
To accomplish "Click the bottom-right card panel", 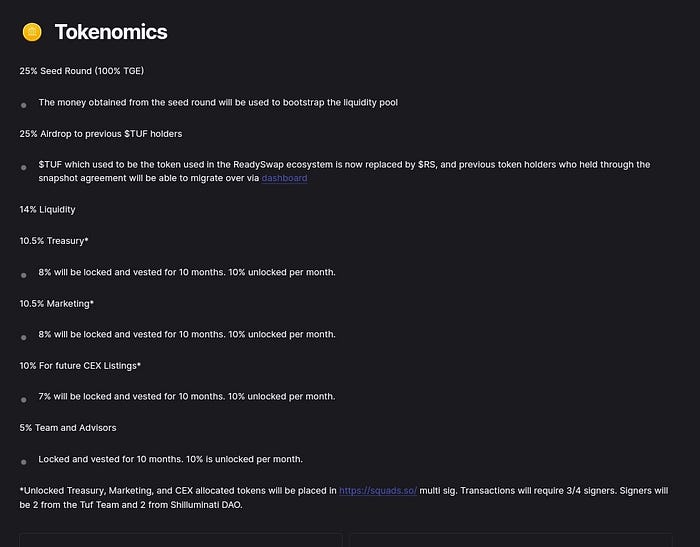I will (510, 540).
